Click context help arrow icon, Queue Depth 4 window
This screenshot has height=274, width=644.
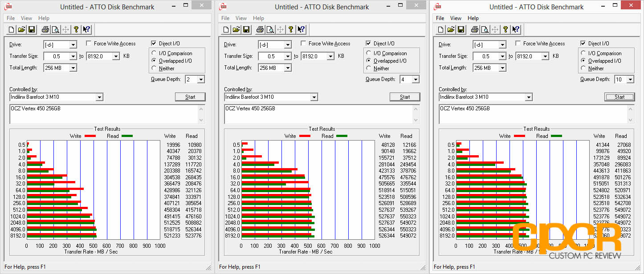[x=301, y=29]
